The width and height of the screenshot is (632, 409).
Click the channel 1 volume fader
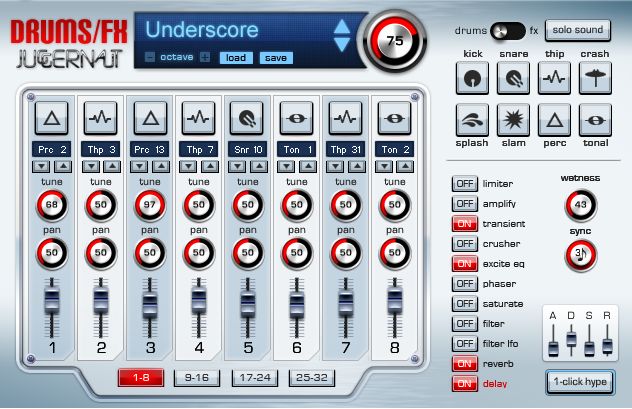pos(52,302)
